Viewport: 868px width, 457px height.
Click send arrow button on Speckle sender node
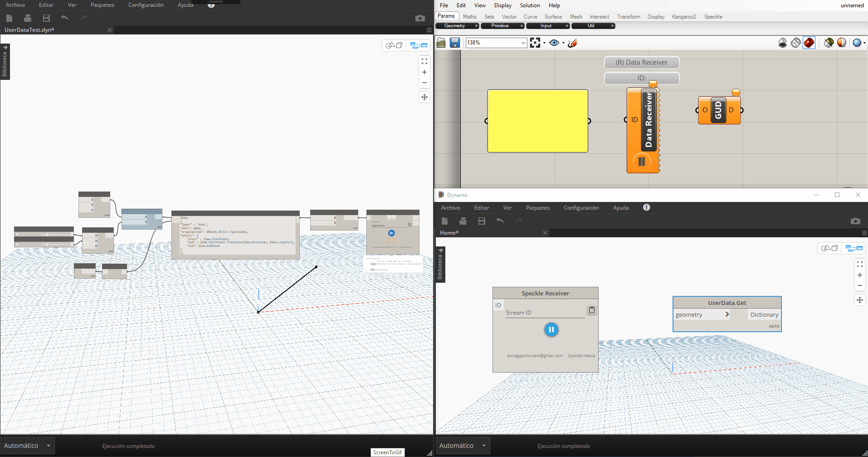coord(391,233)
